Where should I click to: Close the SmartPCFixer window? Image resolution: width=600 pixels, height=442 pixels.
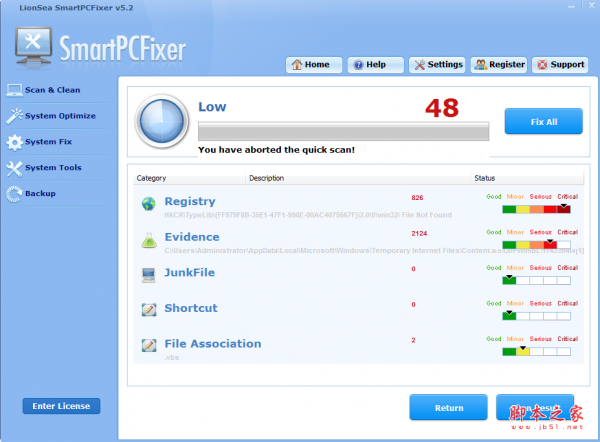pyautogui.click(x=592, y=7)
